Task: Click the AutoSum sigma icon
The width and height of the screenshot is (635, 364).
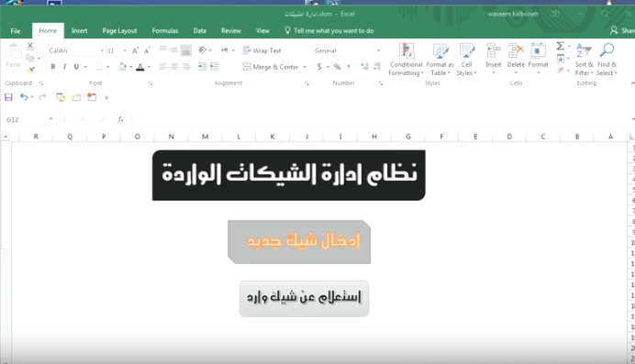Action: pos(560,46)
